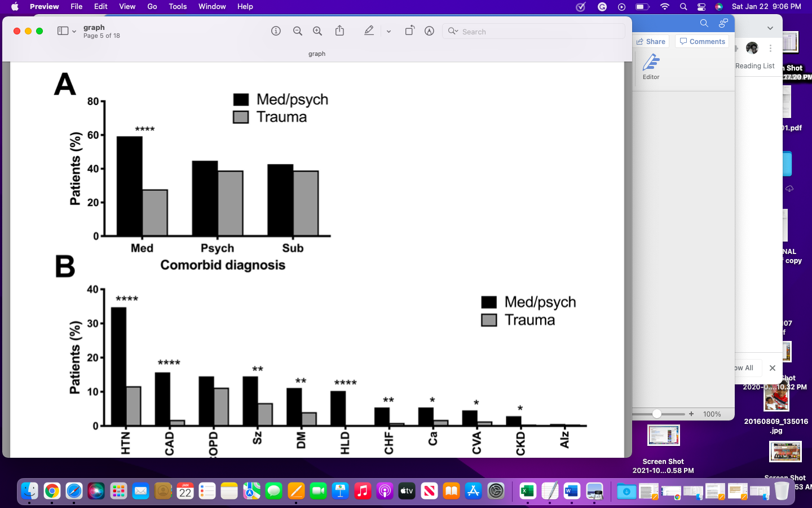The width and height of the screenshot is (812, 508).
Task: Click the Reading List label in browser
Action: tap(754, 66)
